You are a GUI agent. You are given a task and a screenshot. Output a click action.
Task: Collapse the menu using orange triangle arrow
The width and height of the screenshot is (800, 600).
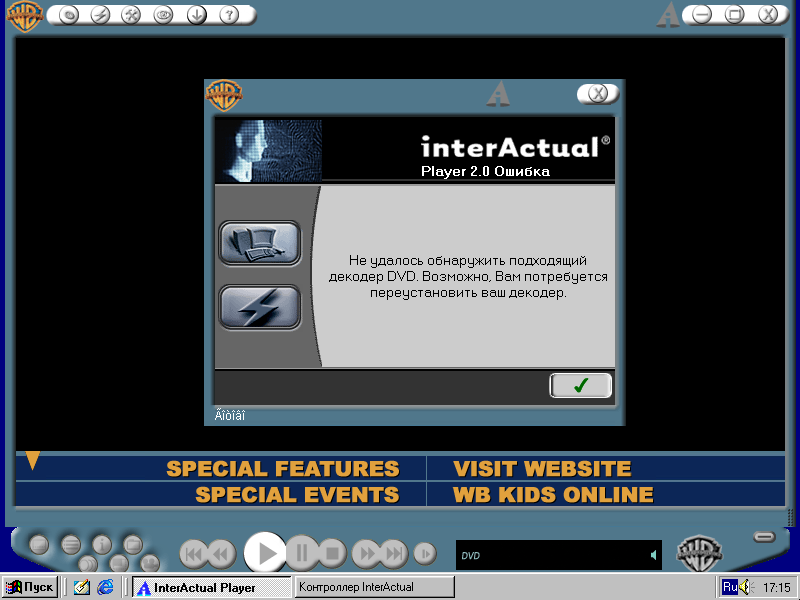coord(33,460)
